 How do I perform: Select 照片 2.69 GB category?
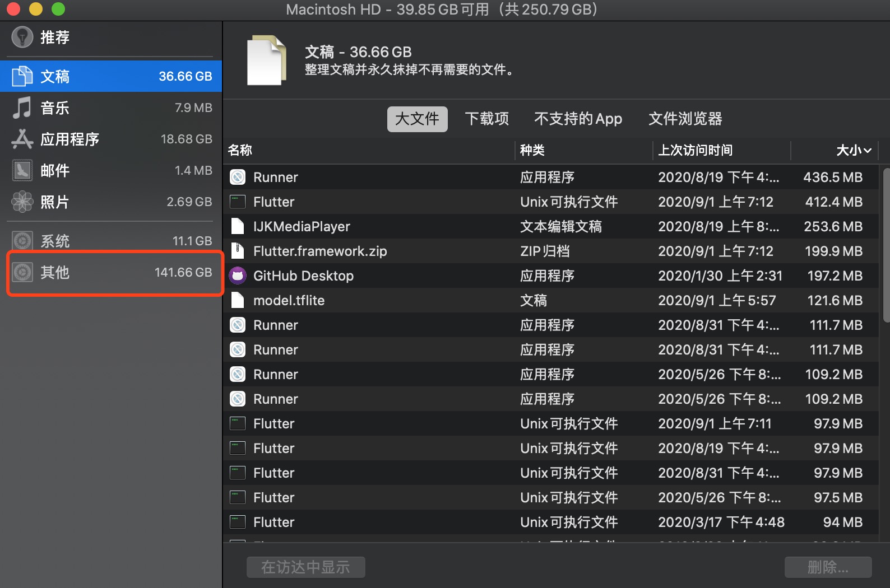pyautogui.click(x=111, y=202)
